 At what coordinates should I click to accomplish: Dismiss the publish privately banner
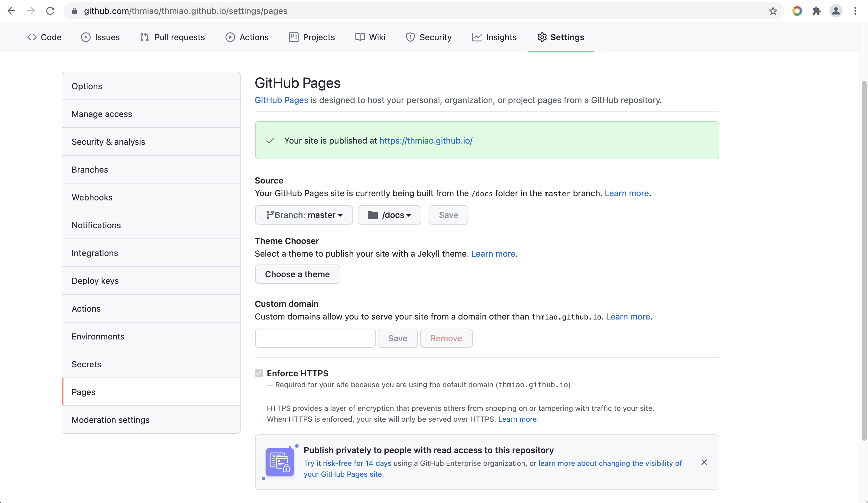pos(704,462)
